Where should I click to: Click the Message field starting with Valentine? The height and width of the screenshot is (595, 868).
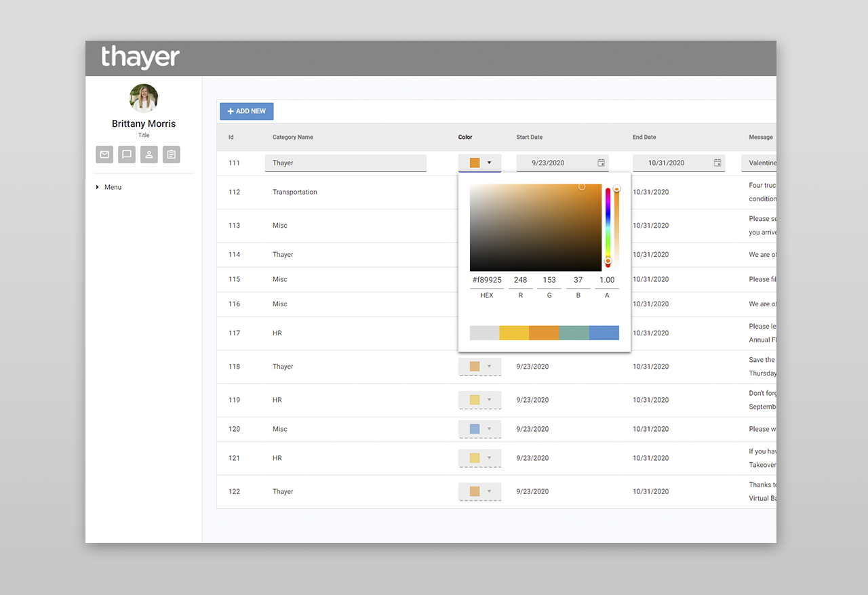pyautogui.click(x=759, y=163)
